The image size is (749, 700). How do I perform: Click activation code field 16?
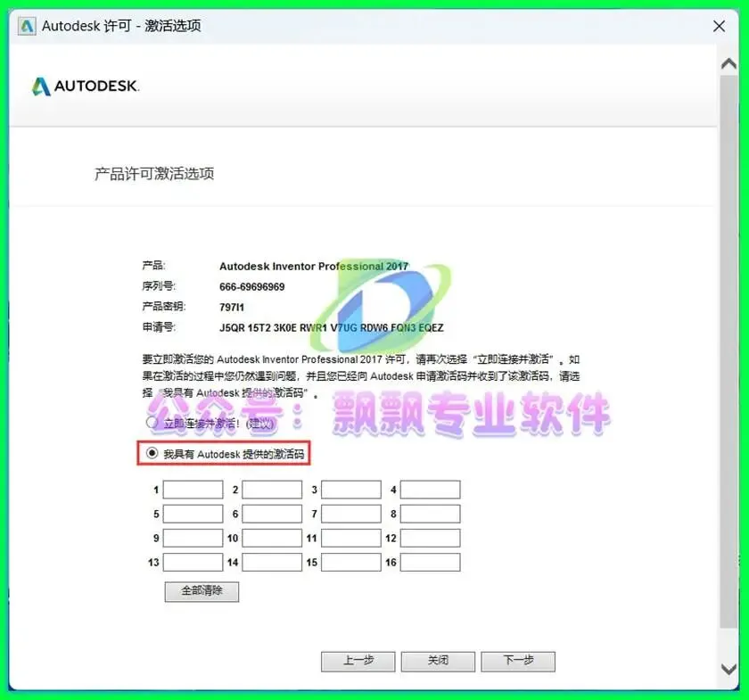[431, 563]
